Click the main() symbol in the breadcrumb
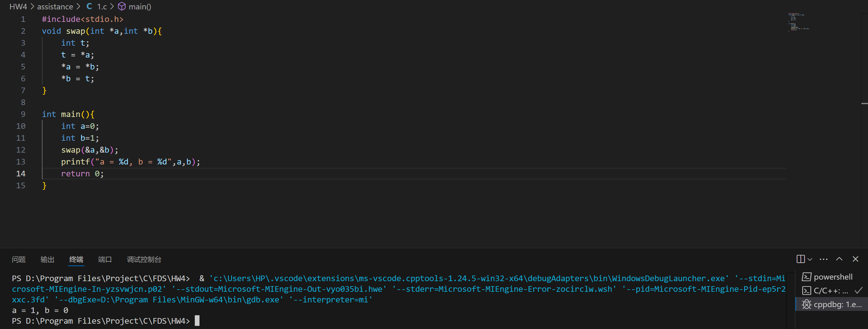The height and width of the screenshot is (329, 868). coord(139,7)
